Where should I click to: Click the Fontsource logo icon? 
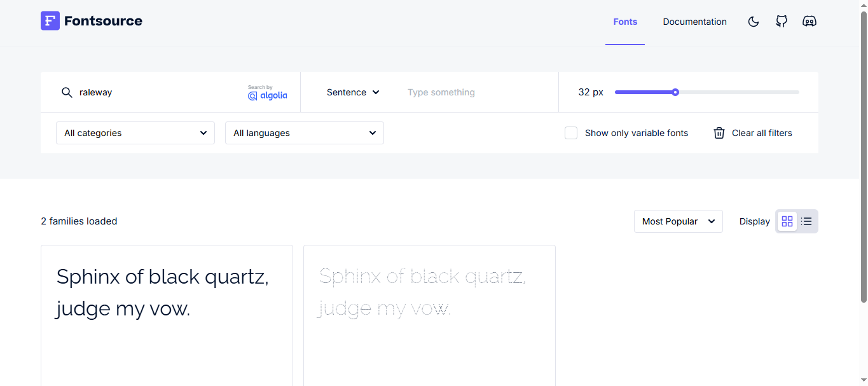tap(50, 21)
